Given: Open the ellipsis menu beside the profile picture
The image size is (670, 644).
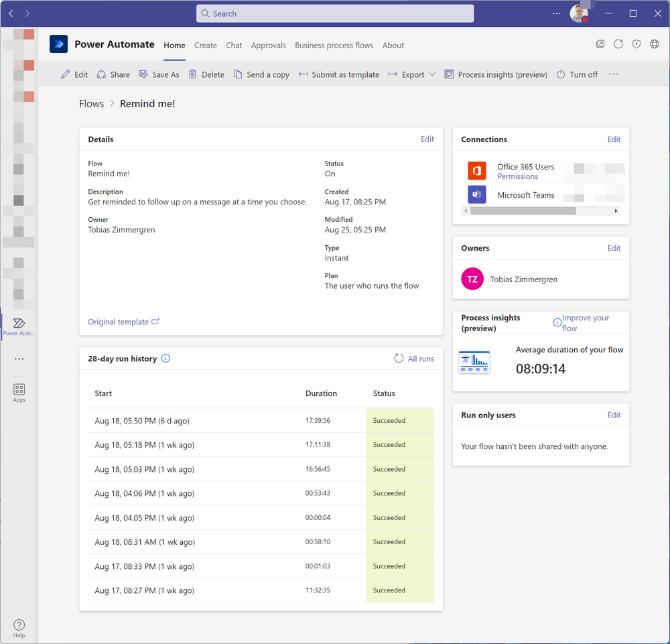Looking at the screenshot, I should tap(555, 13).
